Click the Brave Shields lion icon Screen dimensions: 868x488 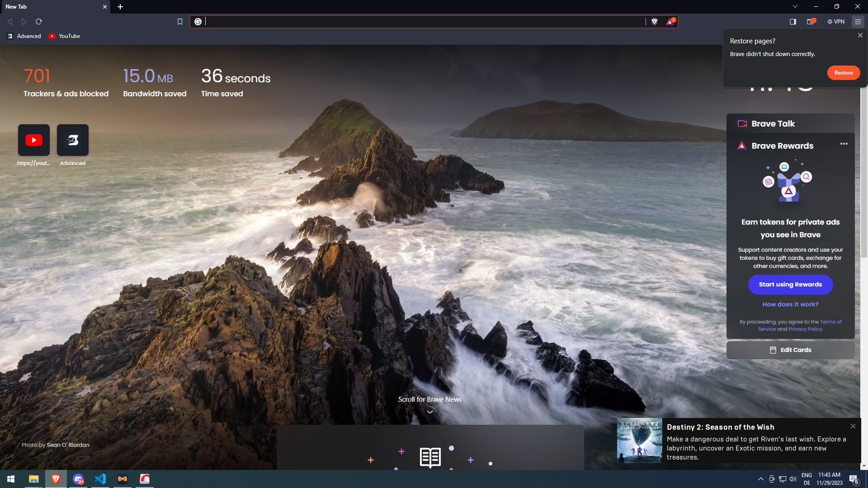[x=654, y=22]
